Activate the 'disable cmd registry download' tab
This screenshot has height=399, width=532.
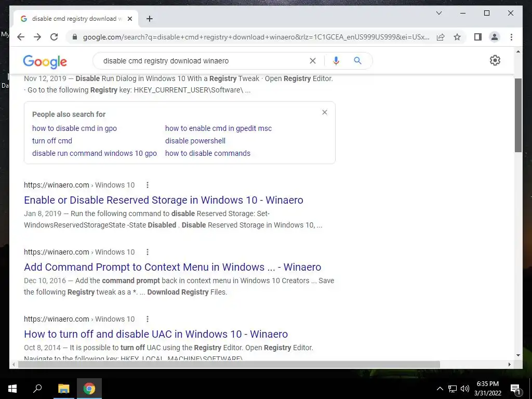pyautogui.click(x=75, y=19)
